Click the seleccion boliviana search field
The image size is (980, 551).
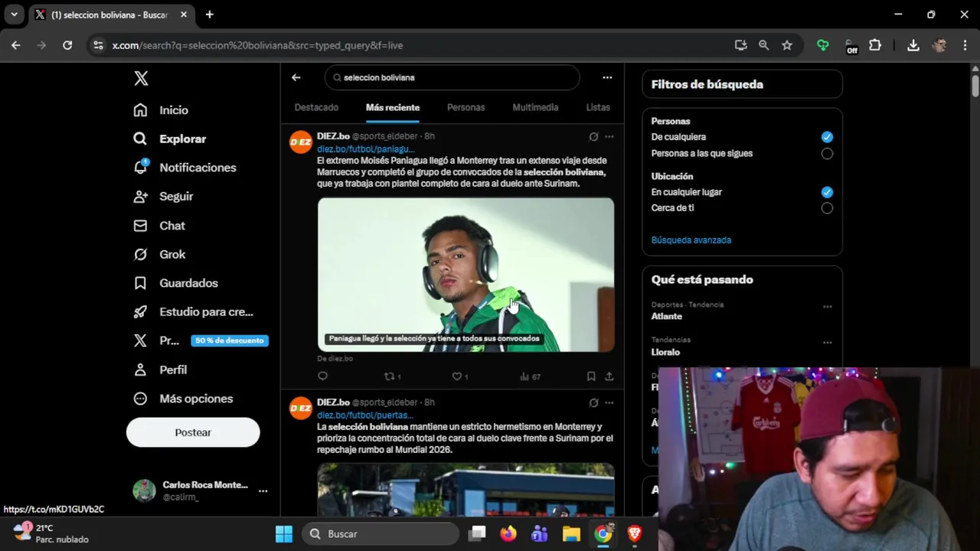pos(452,77)
